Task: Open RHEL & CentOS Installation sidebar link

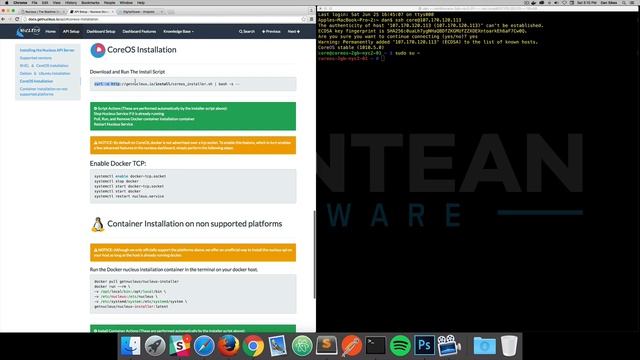Action: click(x=44, y=66)
